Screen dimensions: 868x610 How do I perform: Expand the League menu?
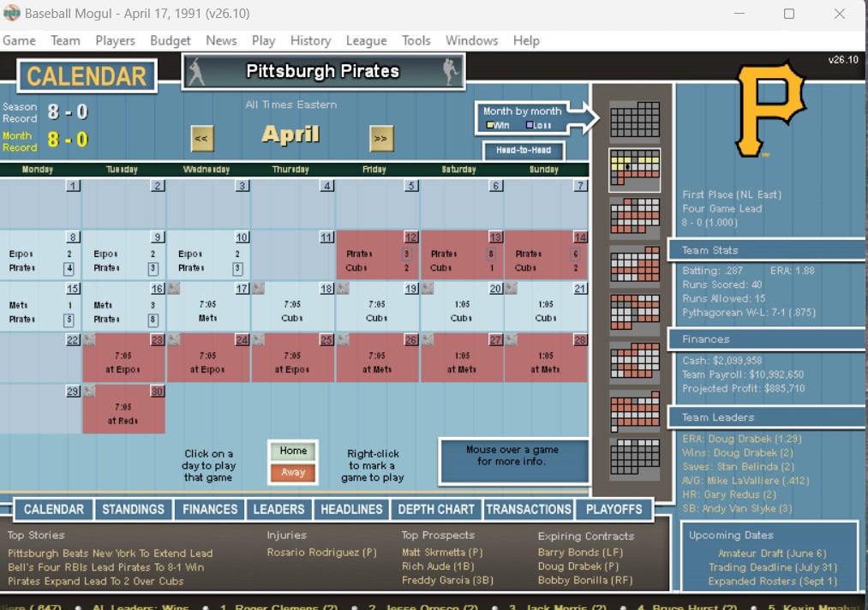[x=366, y=40]
